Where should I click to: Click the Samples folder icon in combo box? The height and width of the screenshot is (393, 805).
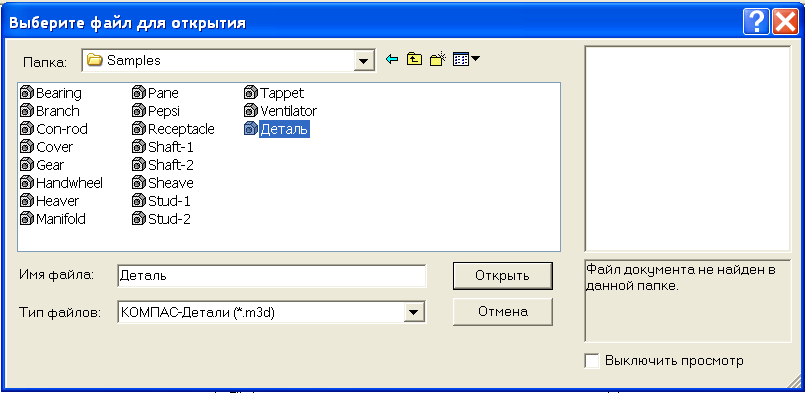point(94,61)
